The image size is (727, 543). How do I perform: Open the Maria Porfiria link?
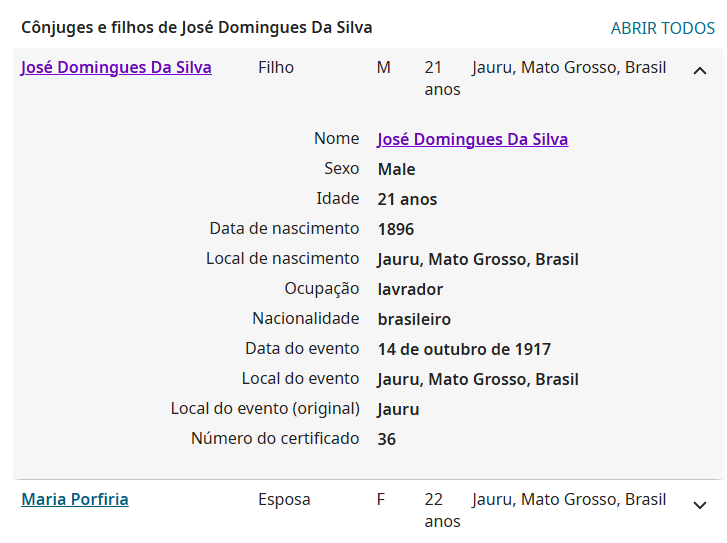point(75,499)
